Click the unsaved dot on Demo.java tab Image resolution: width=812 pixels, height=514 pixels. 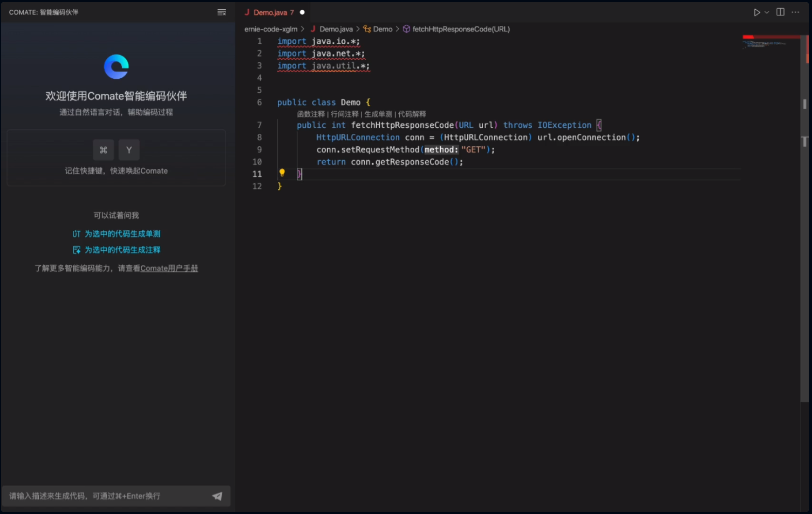(x=302, y=12)
